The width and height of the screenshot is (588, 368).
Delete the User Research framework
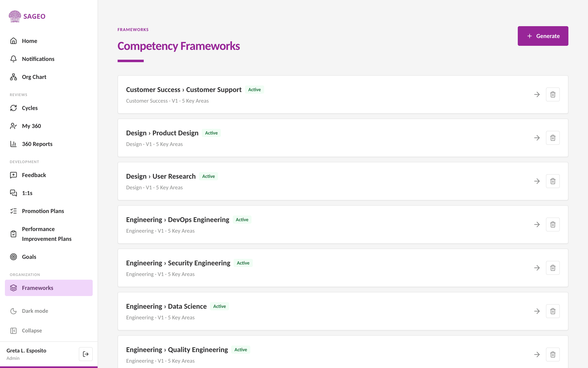click(553, 181)
